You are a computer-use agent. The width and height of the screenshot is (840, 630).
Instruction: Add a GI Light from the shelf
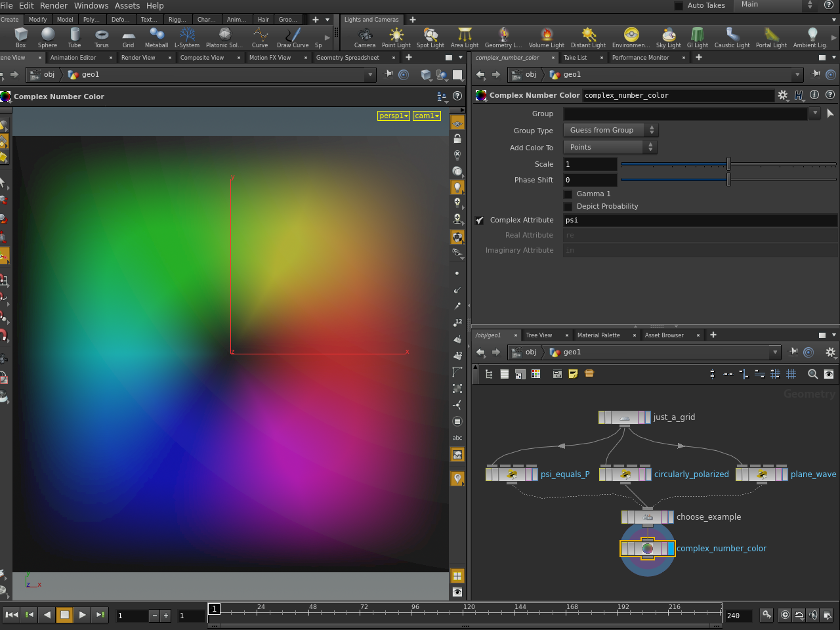pyautogui.click(x=698, y=37)
